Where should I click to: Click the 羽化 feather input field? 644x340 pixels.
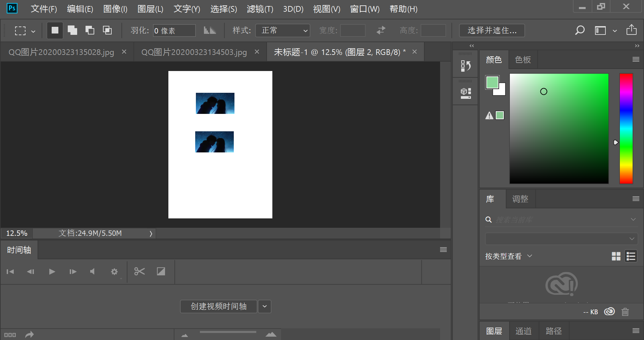174,30
